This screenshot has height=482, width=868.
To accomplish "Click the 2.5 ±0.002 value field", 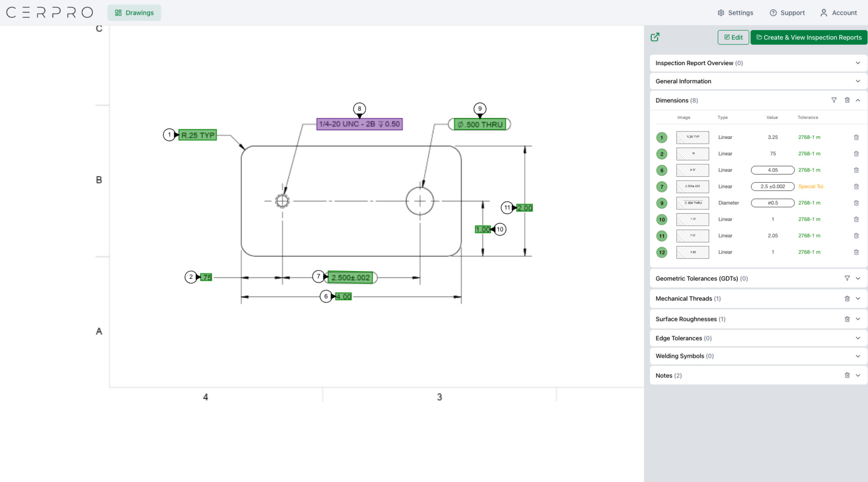I will pyautogui.click(x=773, y=187).
